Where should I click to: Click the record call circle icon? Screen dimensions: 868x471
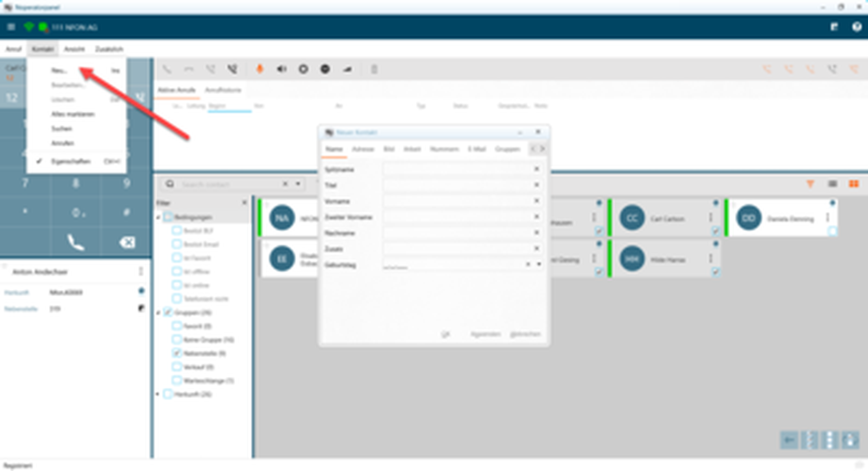coord(303,69)
